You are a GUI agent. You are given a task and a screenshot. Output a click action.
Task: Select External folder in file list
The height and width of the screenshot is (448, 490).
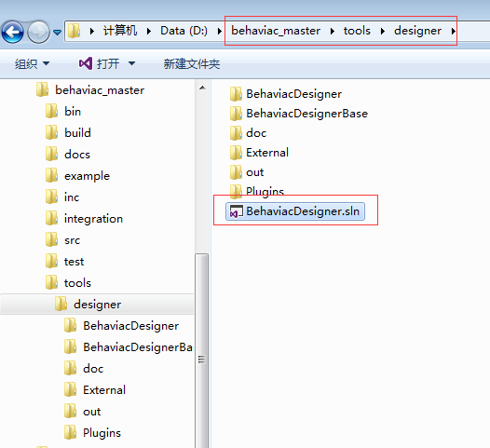(x=267, y=153)
